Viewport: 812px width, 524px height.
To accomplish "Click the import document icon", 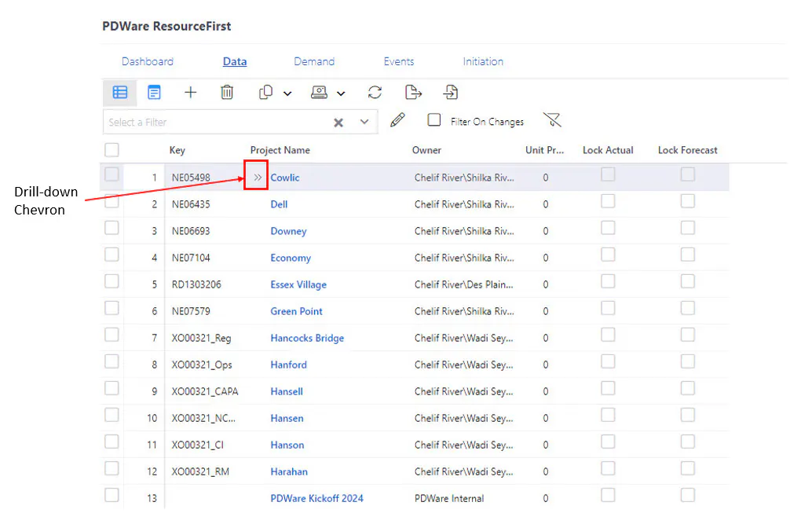I will (451, 92).
